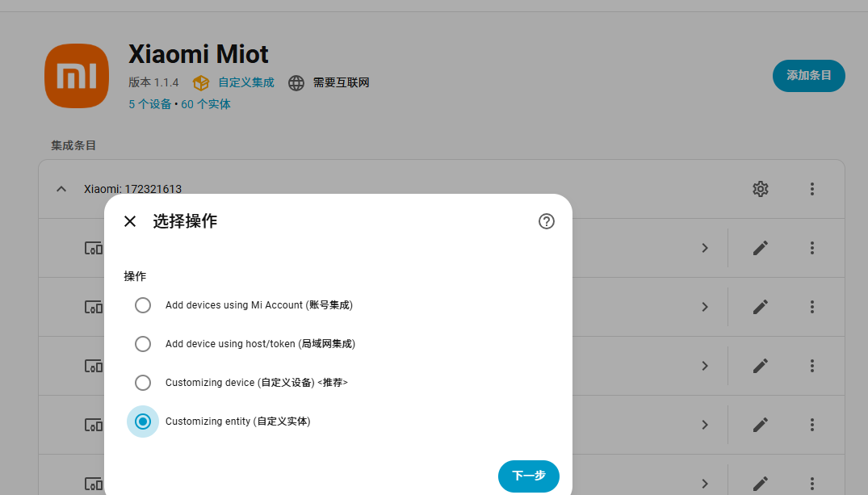The height and width of the screenshot is (495, 868).
Task: Open settings gear for Xiaomi: 172321613
Action: click(760, 189)
